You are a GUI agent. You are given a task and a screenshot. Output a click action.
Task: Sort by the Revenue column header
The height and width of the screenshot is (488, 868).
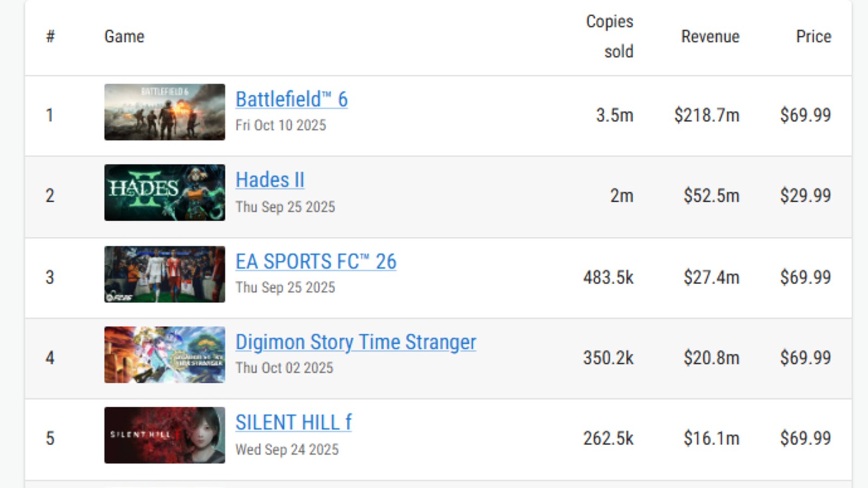[710, 36]
